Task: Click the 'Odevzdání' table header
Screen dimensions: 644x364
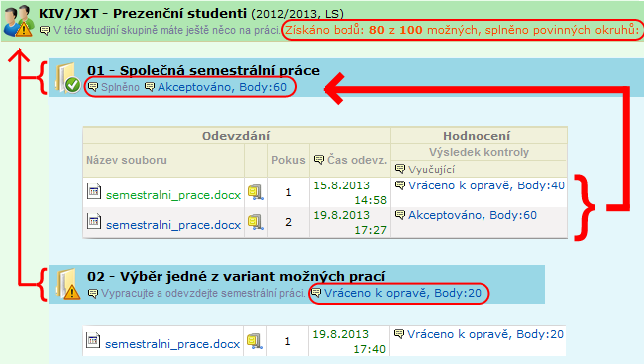Action: 236,136
